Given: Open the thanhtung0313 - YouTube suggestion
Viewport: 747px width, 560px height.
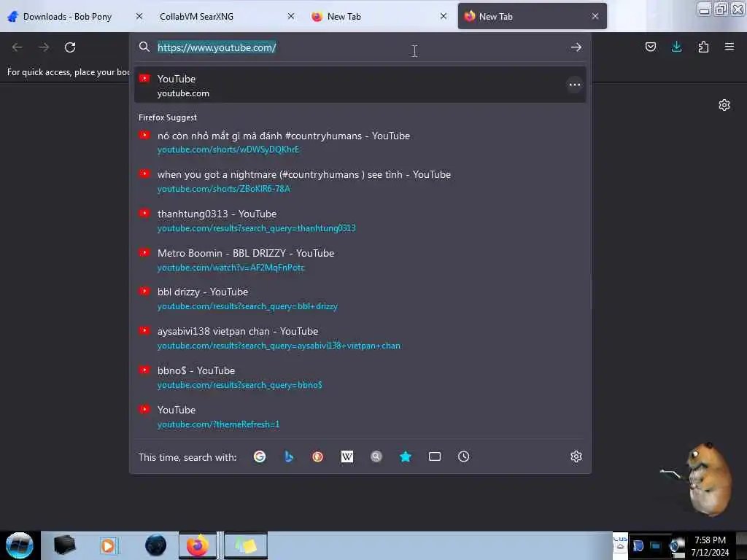Looking at the screenshot, I should [x=360, y=220].
